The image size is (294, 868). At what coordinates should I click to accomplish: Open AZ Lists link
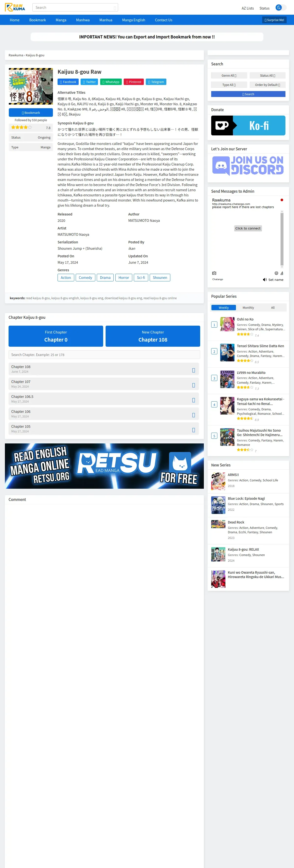pos(247,8)
